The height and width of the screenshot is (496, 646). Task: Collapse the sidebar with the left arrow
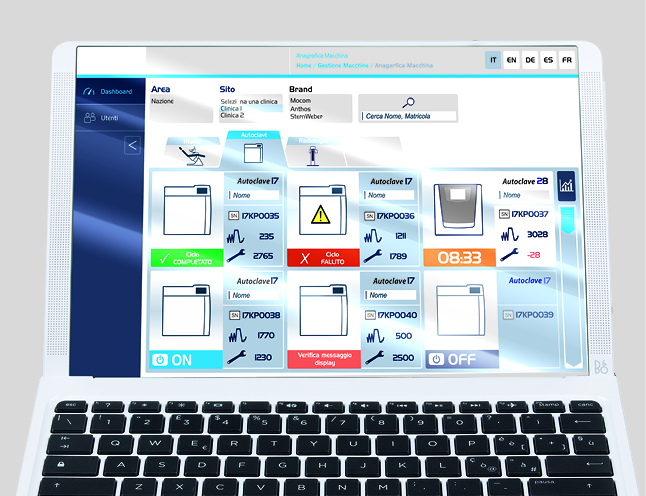coord(132,146)
